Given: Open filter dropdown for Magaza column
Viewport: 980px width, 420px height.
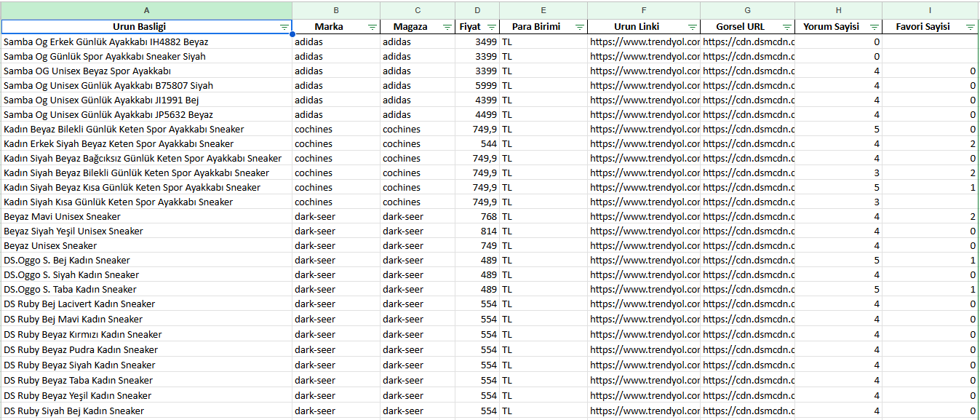Looking at the screenshot, I should click(x=447, y=27).
